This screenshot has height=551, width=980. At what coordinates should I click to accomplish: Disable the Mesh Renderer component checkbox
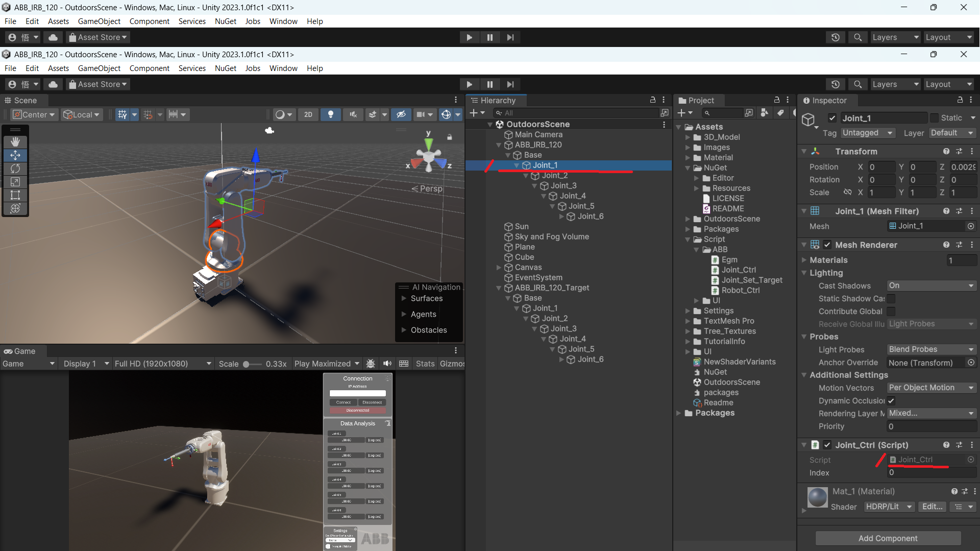click(827, 245)
